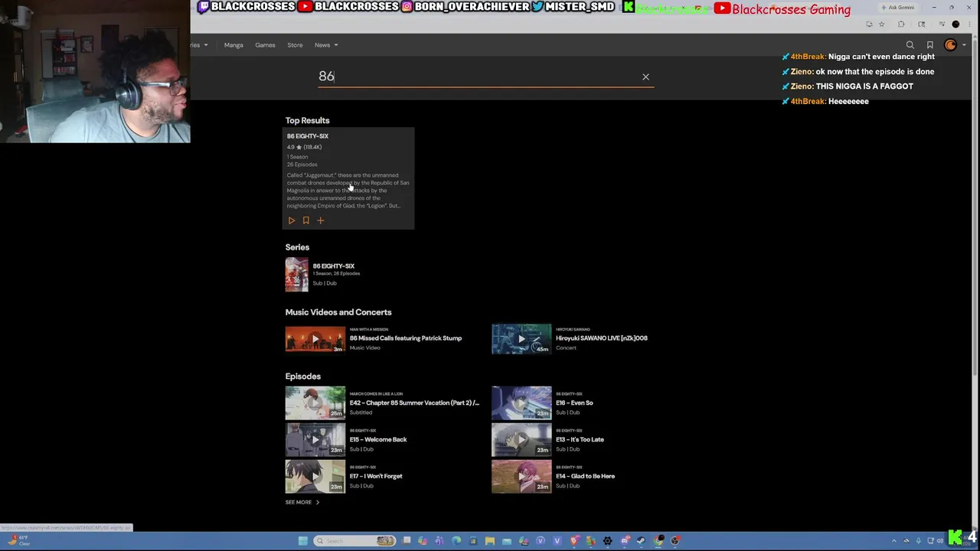Open the browser side panel search icon
This screenshot has height=551, width=980.
pos(922,24)
